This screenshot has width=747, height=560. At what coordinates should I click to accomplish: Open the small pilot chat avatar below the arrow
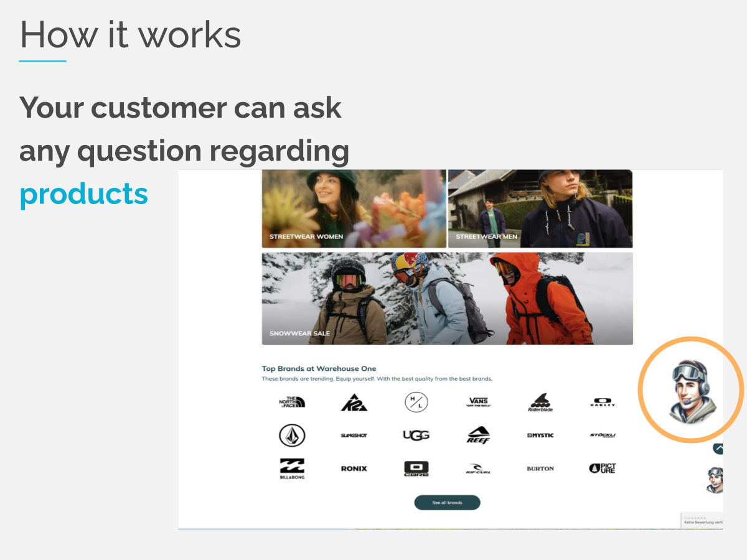(715, 480)
